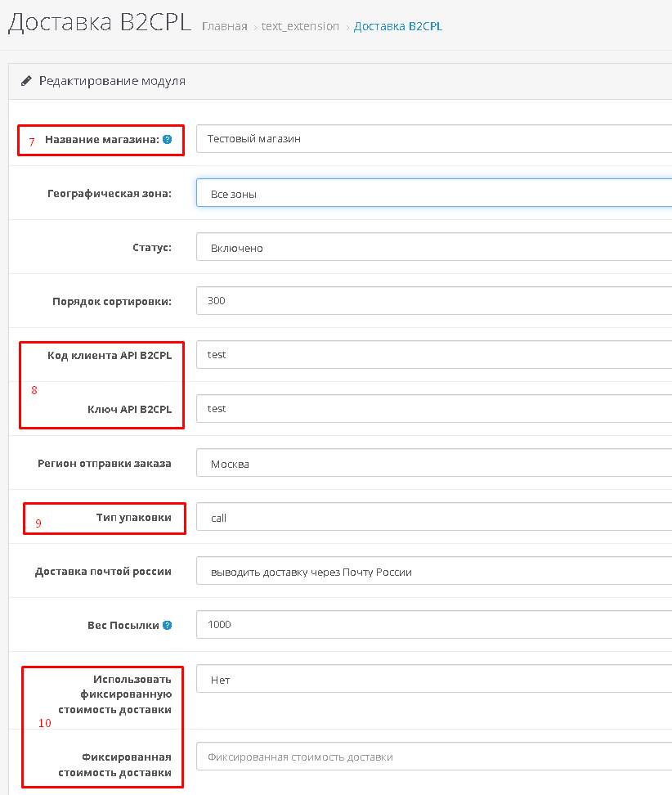672x795 pixels.
Task: Click the Доставка почтой россии label
Action: (103, 572)
